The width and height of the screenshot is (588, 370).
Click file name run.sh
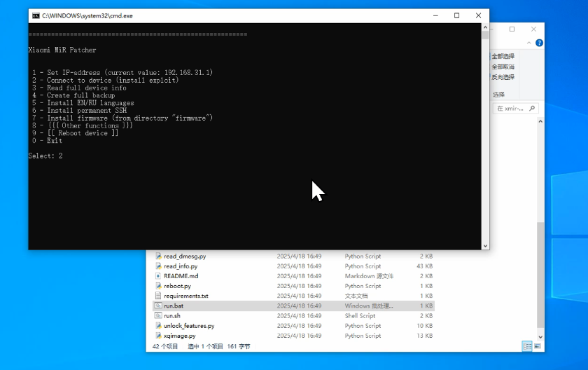tap(172, 315)
